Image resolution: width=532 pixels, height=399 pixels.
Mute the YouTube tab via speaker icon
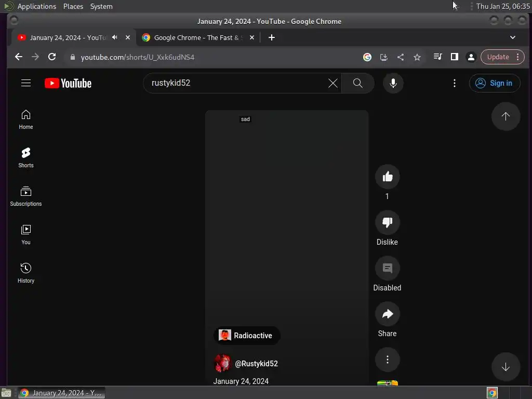point(115,37)
